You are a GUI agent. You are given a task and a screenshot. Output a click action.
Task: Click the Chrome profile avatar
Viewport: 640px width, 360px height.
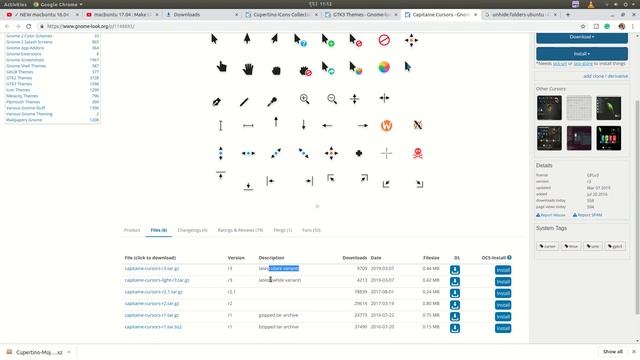pyautogui.click(x=622, y=26)
